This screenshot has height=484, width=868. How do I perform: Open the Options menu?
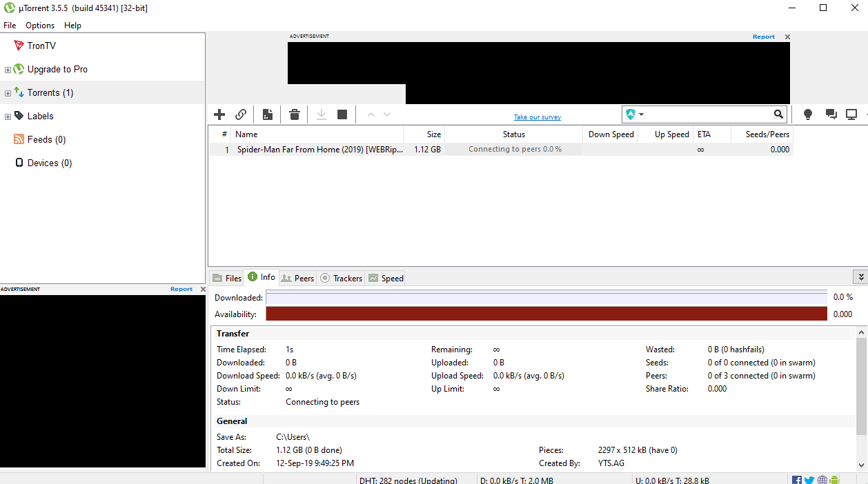(x=40, y=25)
